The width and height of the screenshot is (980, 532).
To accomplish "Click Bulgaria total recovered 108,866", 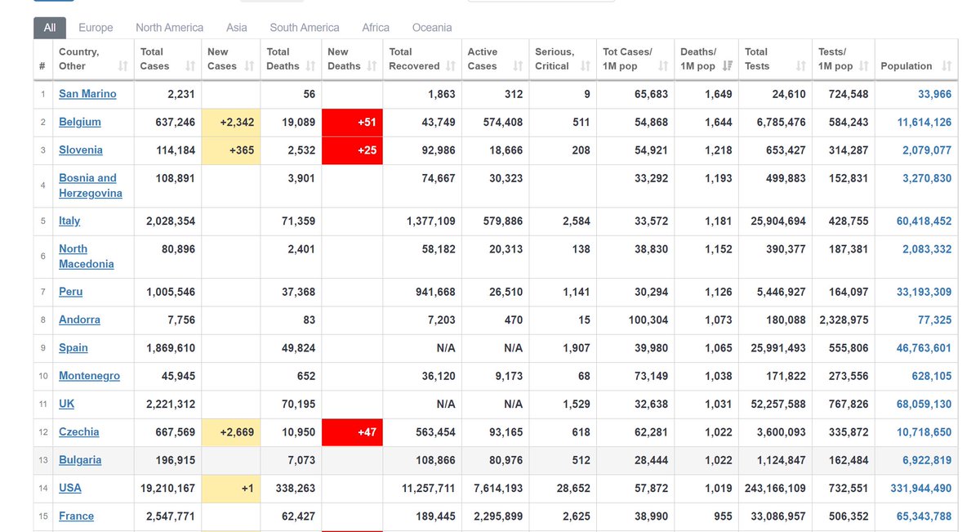I will pos(434,460).
